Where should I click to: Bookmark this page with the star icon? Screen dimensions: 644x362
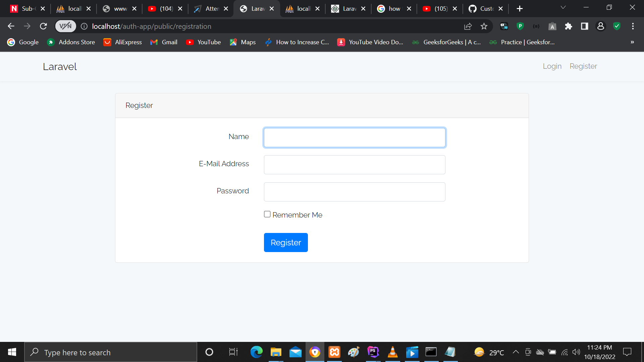(484, 26)
